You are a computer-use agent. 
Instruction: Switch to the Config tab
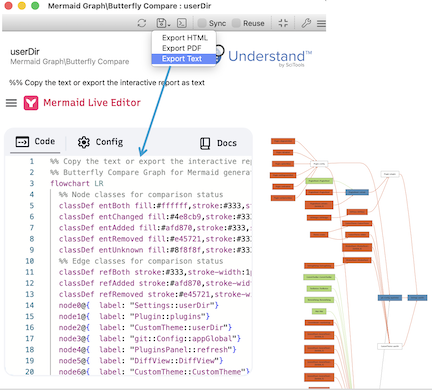(100, 142)
